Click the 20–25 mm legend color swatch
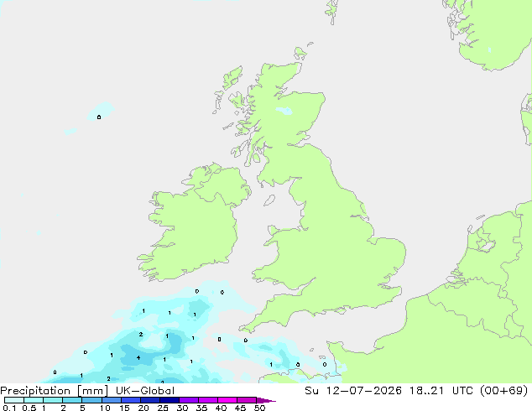This screenshot has width=532, height=411. click(149, 400)
